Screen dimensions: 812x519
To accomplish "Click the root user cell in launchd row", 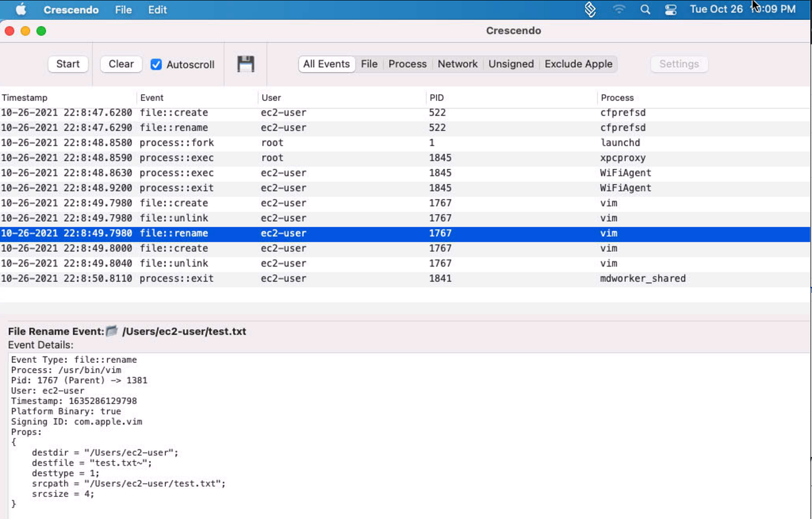I will pos(273,143).
